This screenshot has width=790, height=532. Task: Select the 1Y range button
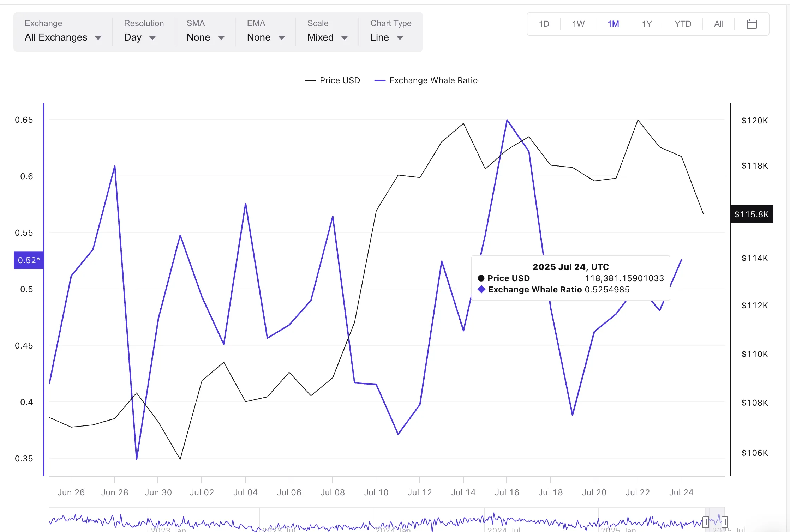point(647,24)
